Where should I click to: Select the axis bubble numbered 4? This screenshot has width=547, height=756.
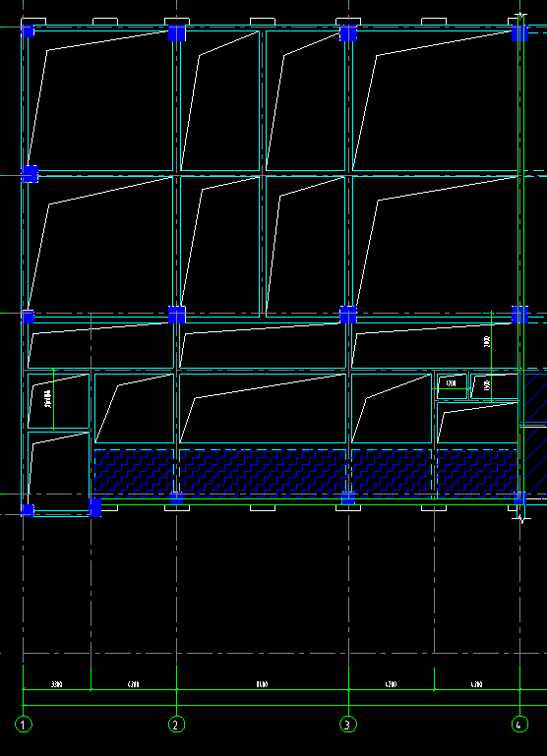519,724
